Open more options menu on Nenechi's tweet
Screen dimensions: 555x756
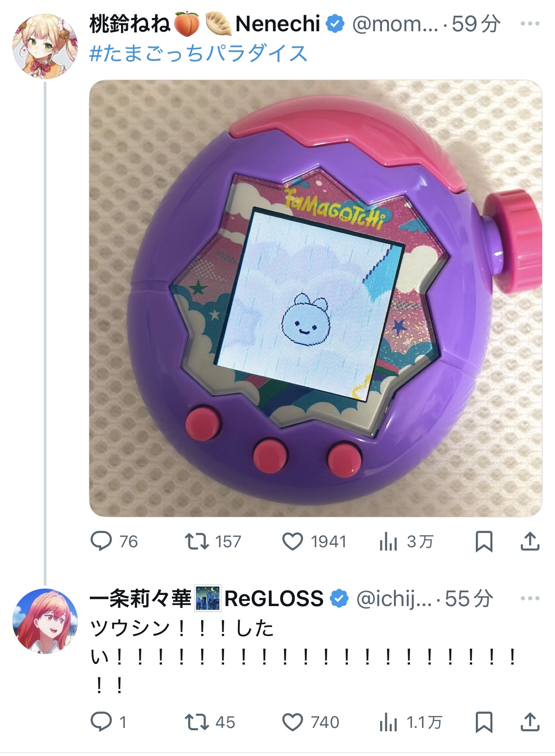click(x=530, y=24)
